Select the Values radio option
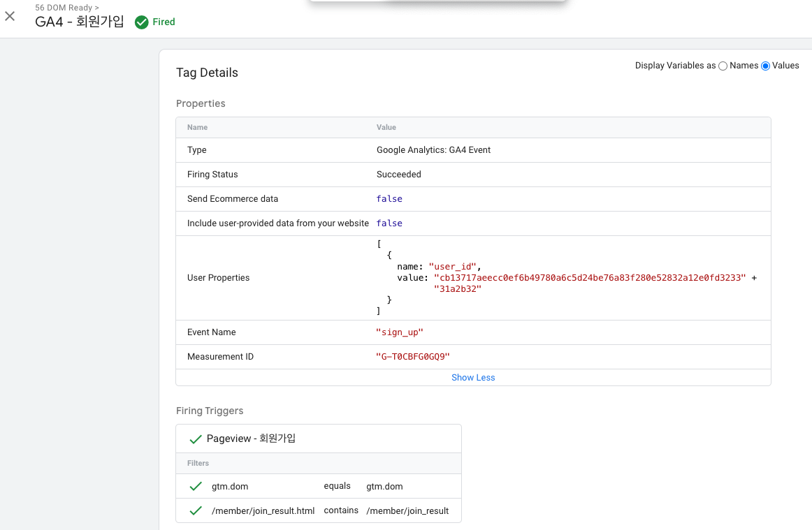This screenshot has height=530, width=812. 766,66
